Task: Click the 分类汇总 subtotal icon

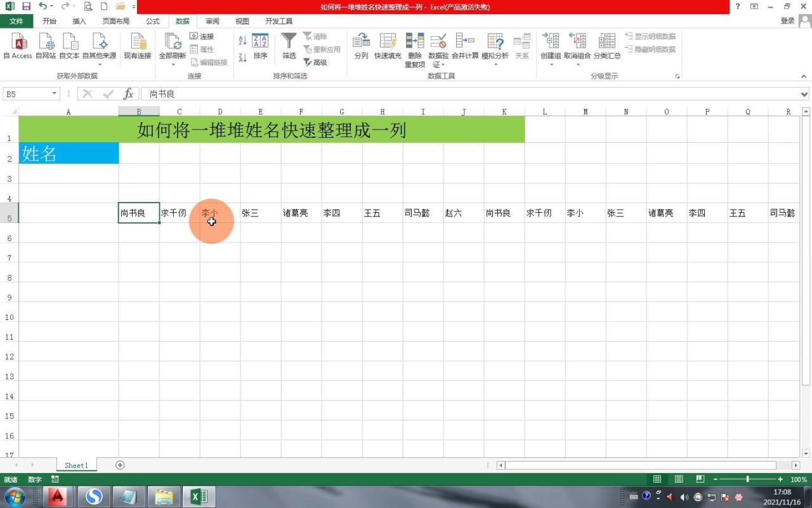Action: [x=607, y=46]
